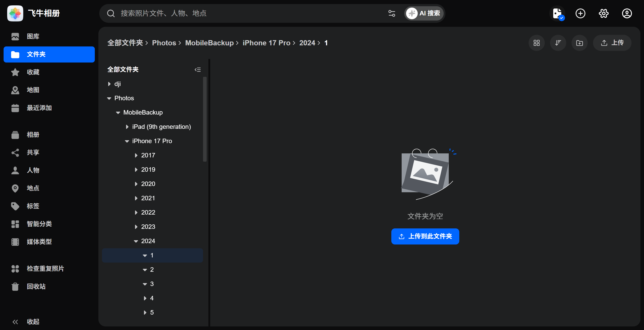Click the 最近添加 calendar icon
Screen dimensions: 644x330
point(15,108)
